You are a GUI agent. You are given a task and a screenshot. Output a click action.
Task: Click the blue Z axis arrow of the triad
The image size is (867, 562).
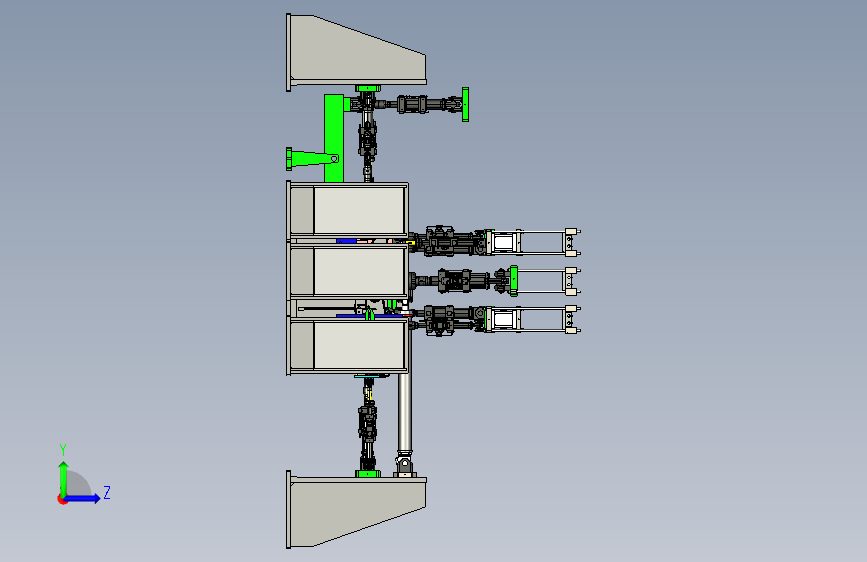(83, 498)
